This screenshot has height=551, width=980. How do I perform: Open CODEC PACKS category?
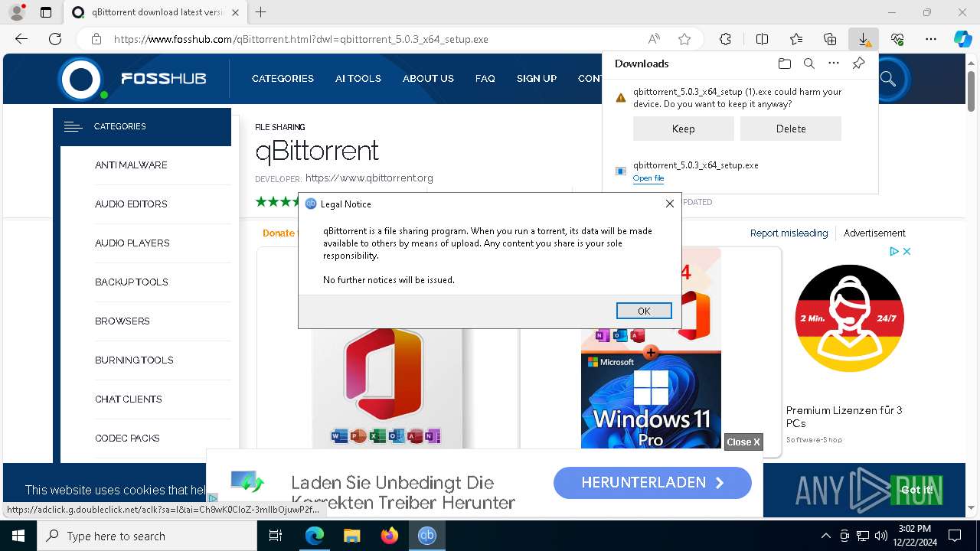127,439
